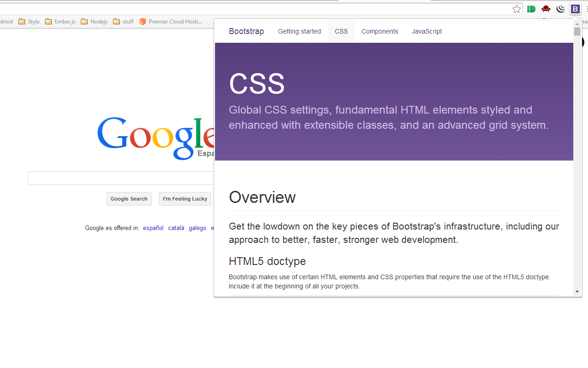The height and width of the screenshot is (368, 588).
Task: Click the purple Bootstrap B extension icon
Action: point(575,9)
